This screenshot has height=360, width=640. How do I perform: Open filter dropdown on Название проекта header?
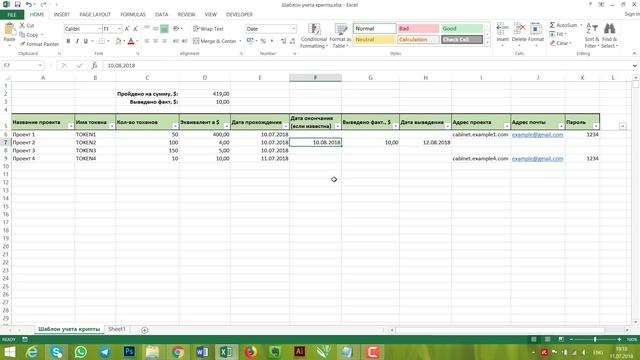coord(71,127)
